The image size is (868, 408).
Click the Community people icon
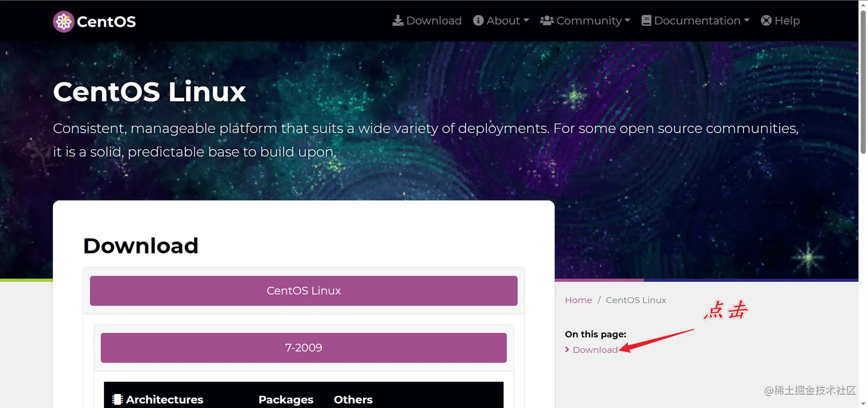[x=547, y=21]
